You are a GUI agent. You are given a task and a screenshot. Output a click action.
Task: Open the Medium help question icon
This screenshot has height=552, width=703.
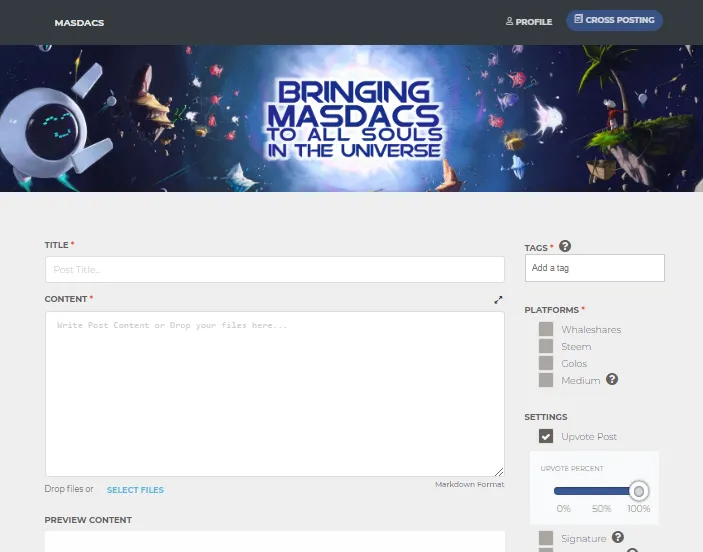[x=612, y=379]
